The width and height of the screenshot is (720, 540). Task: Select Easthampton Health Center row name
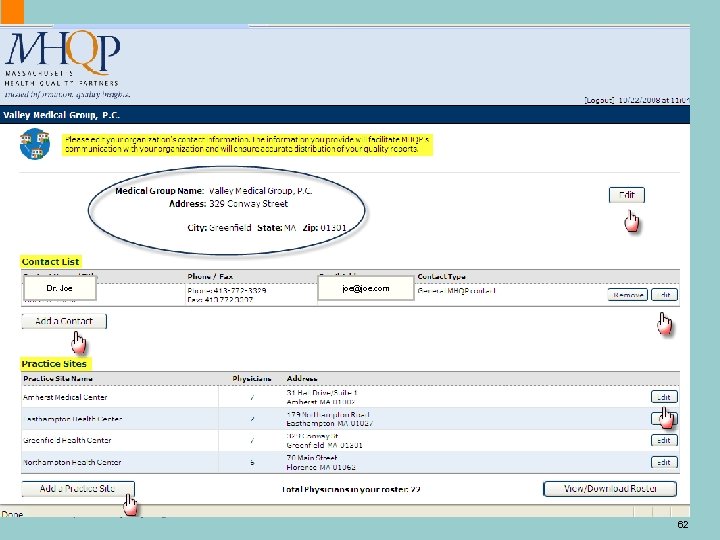click(73, 419)
